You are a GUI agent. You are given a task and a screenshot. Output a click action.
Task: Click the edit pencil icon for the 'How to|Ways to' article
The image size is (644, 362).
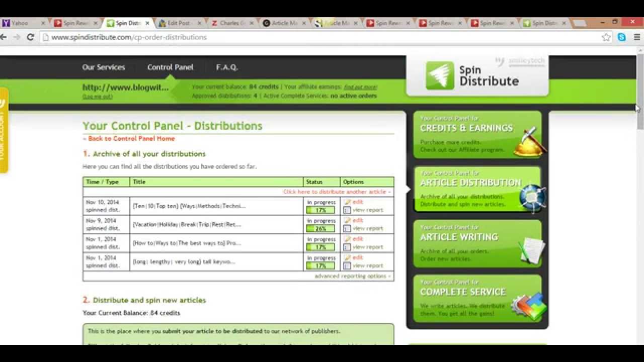coord(347,239)
